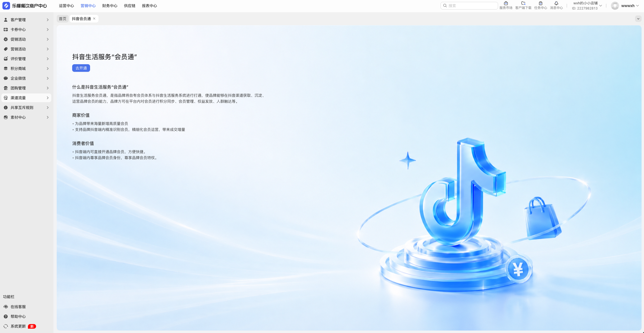The width and height of the screenshot is (644, 333).
Task: Click the 积分商城 sidebar label
Action: point(18,69)
